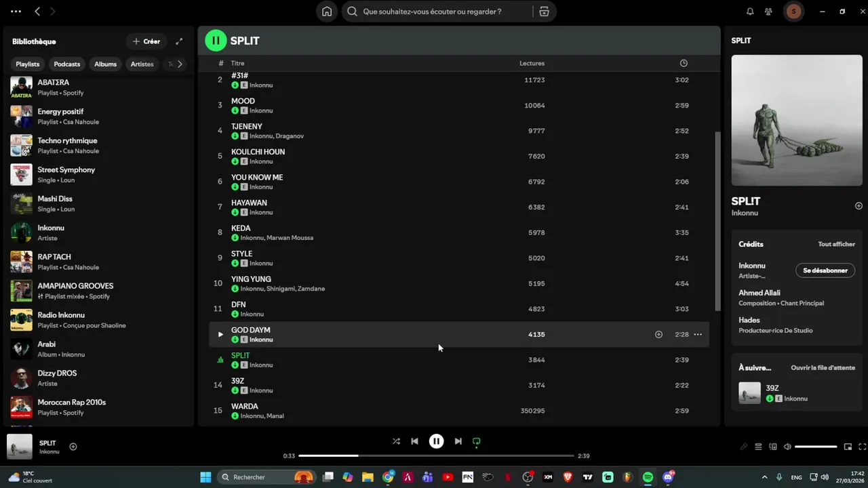Image resolution: width=868 pixels, height=488 pixels.
Task: Show hidden system tray icons
Action: [x=764, y=477]
